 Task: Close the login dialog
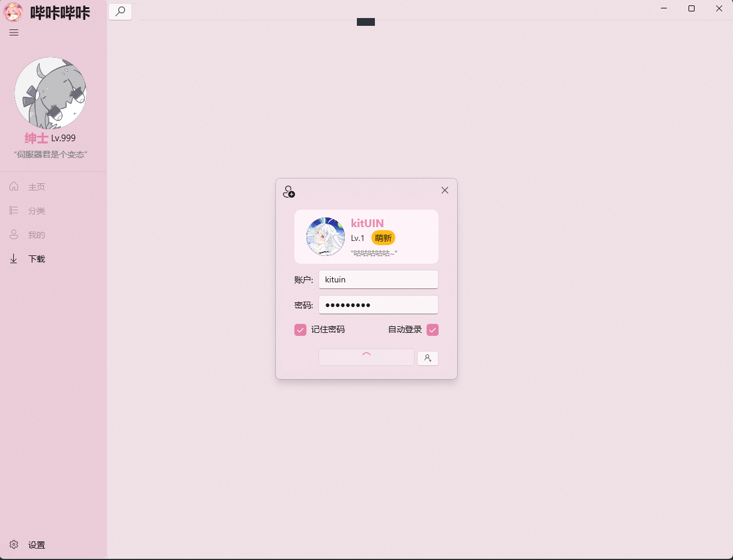coord(445,190)
